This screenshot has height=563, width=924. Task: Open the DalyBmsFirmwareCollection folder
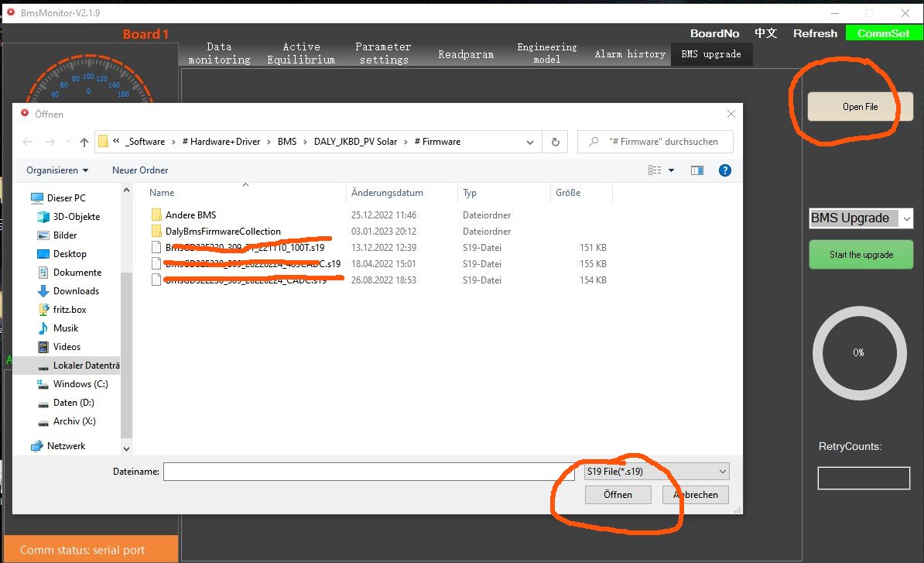[223, 232]
